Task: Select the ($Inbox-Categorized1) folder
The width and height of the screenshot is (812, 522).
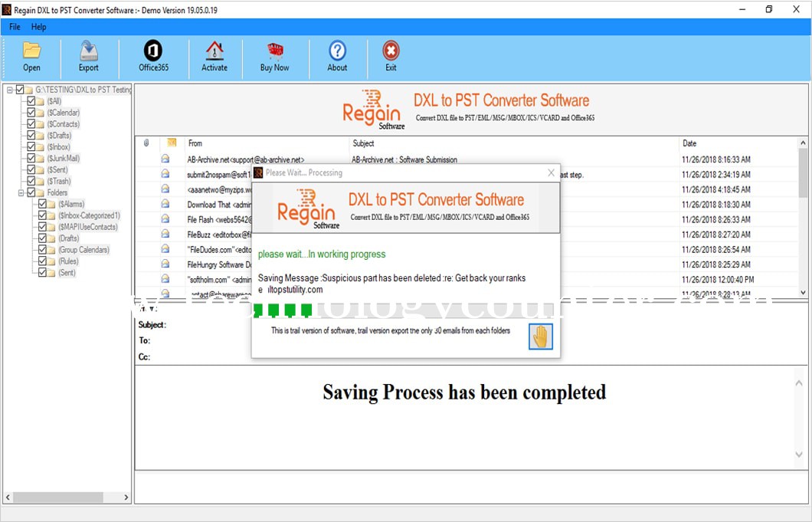Action: pos(89,215)
